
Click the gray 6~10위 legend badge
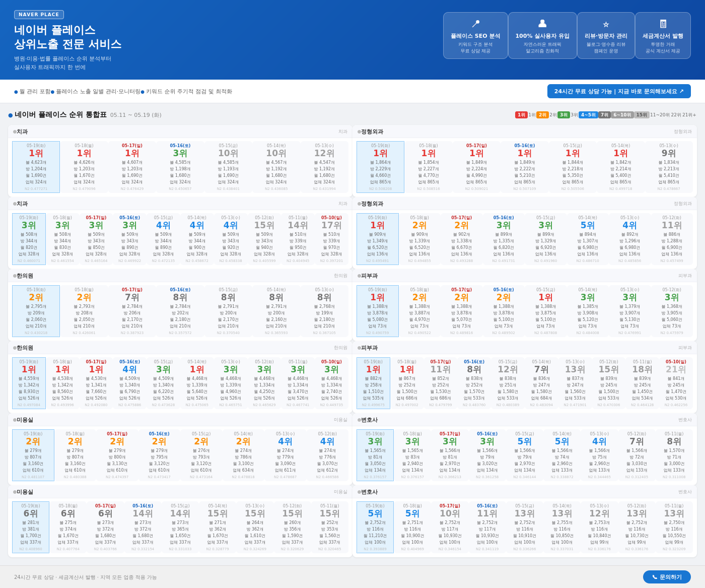tap(622, 115)
